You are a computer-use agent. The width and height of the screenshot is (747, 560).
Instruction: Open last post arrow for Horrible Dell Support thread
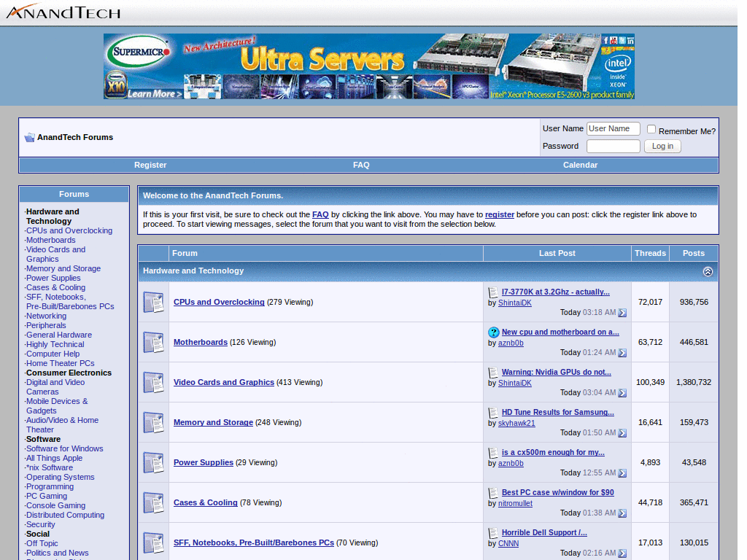622,552
